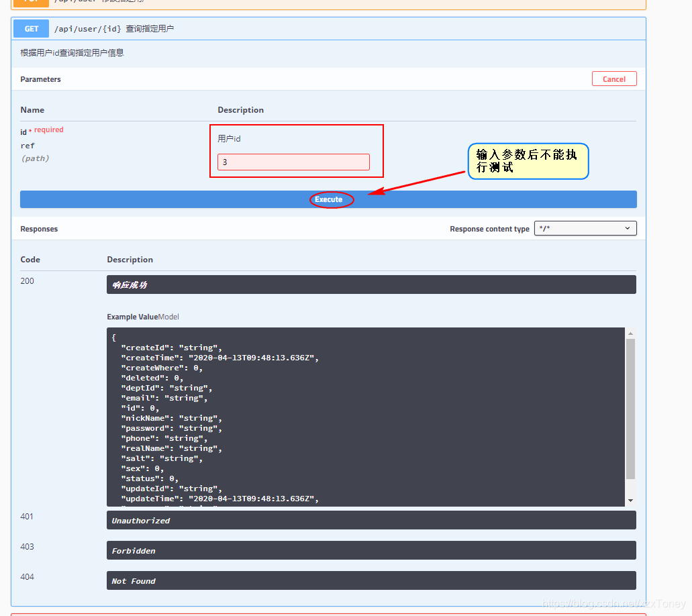Click the "updateTime" line in example JSON
This screenshot has height=616, width=692.
(x=219, y=499)
